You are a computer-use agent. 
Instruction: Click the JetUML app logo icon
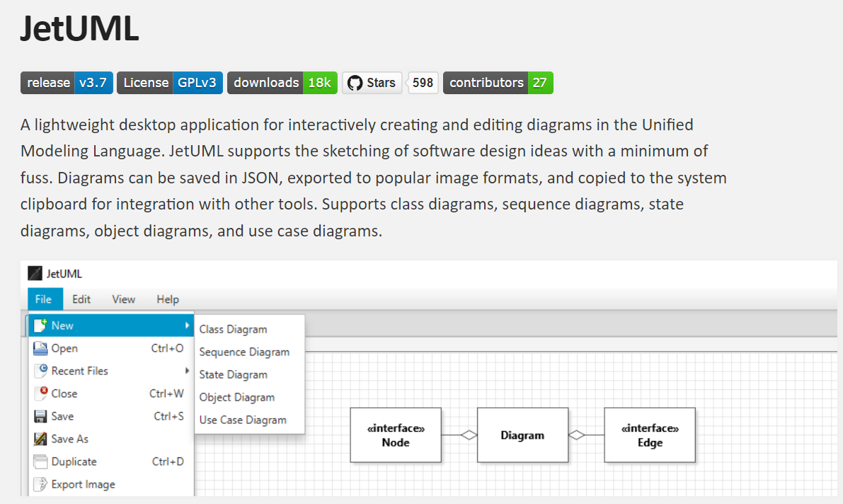pyautogui.click(x=35, y=273)
